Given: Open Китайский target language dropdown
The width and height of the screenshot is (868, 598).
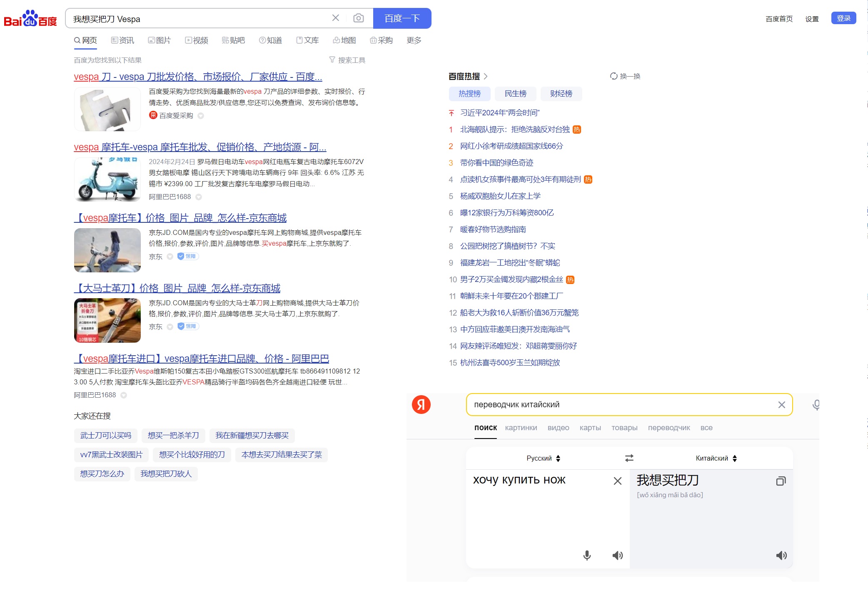Looking at the screenshot, I should click(x=716, y=458).
